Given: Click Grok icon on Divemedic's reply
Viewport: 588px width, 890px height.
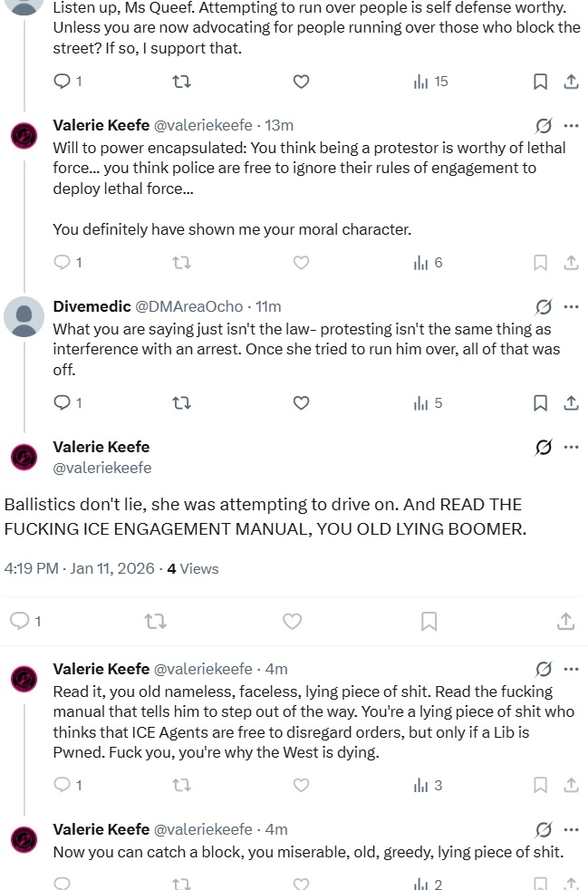Looking at the screenshot, I should tap(544, 306).
